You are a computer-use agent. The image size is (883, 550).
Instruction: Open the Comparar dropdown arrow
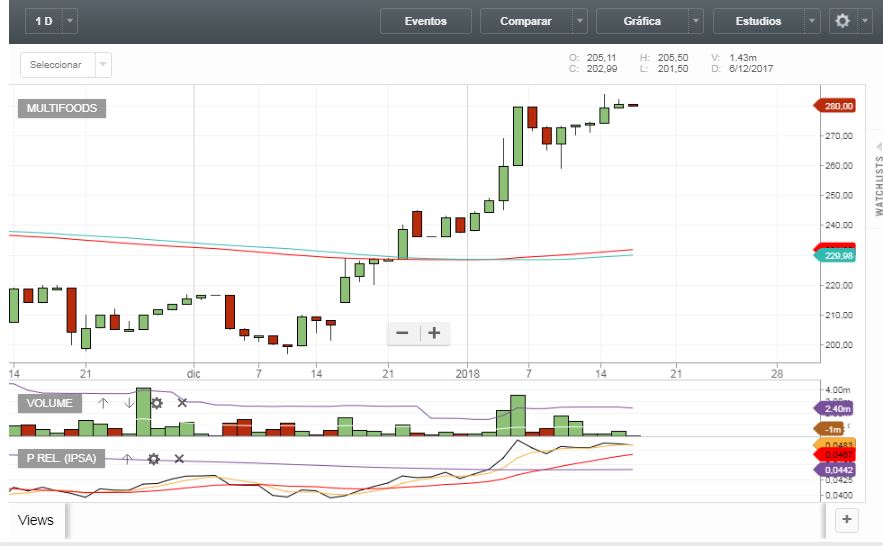[x=580, y=21]
